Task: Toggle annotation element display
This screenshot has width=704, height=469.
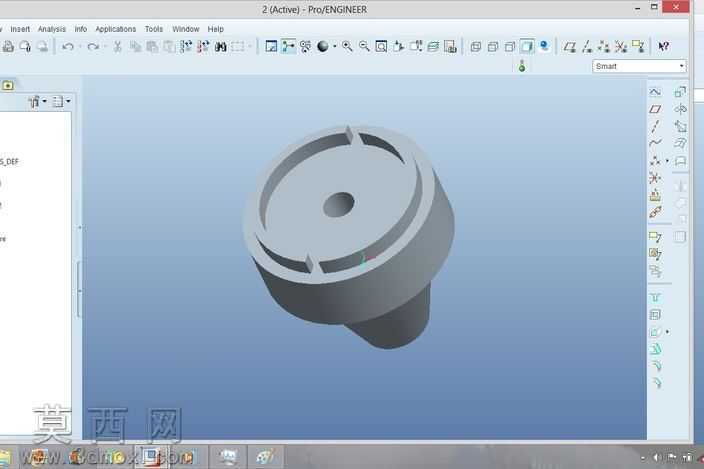Action: click(x=638, y=46)
